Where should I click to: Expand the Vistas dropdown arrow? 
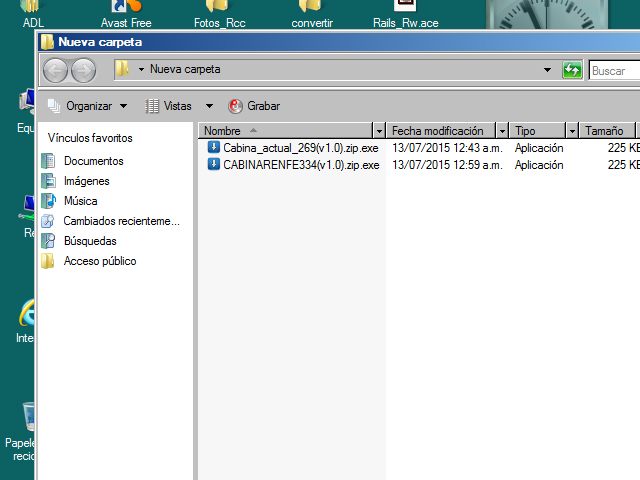pyautogui.click(x=209, y=106)
